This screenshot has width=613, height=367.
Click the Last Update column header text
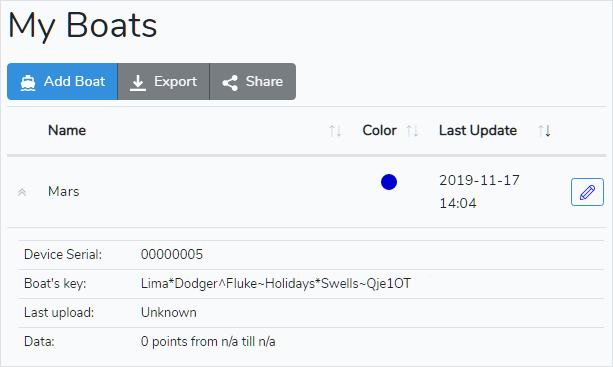478,130
